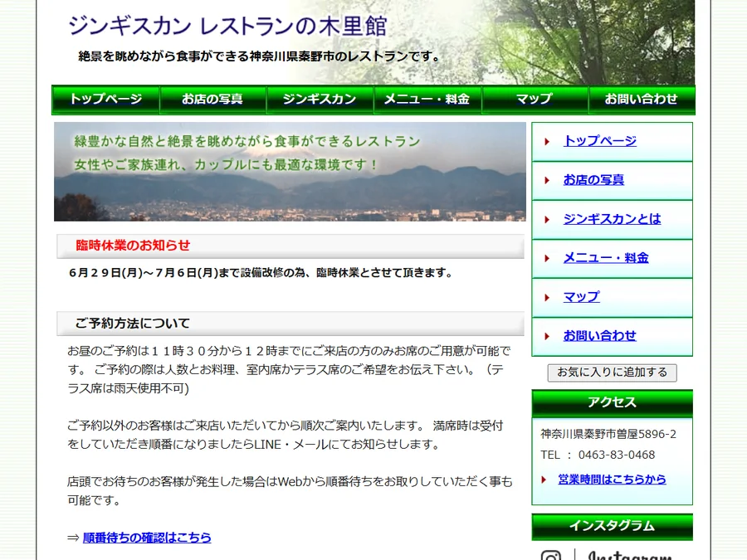
Task: Click red arrow beside マップ sidebar link
Action: click(x=547, y=298)
